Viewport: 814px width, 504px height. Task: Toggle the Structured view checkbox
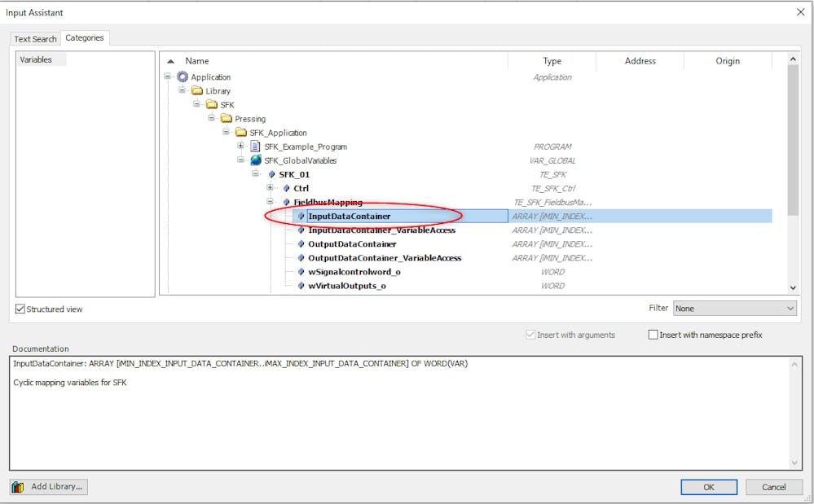20,309
